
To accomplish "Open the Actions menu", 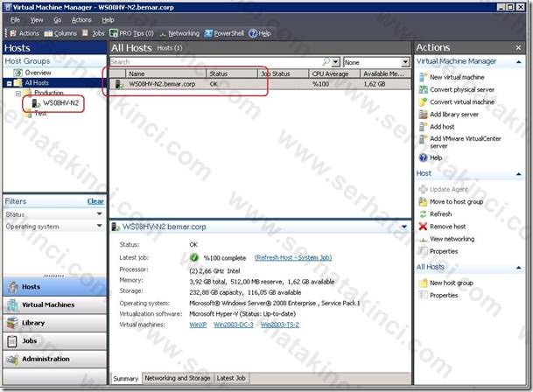I will tap(81, 20).
